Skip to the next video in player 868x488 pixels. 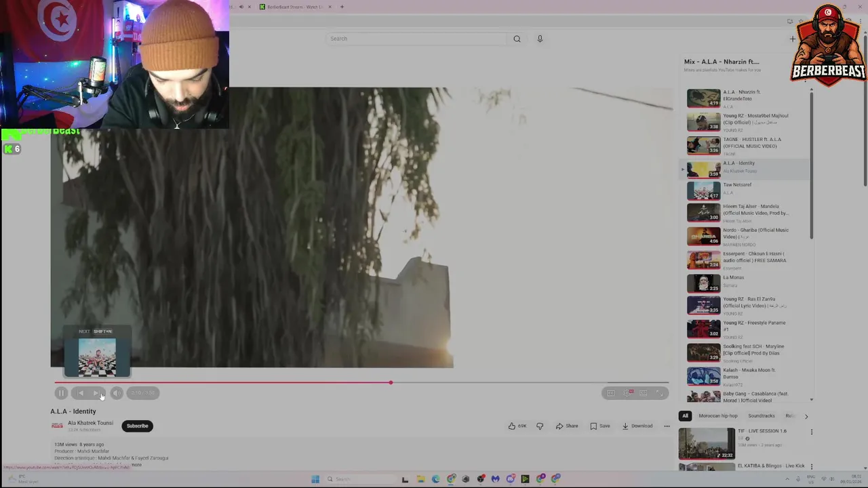pos(98,393)
